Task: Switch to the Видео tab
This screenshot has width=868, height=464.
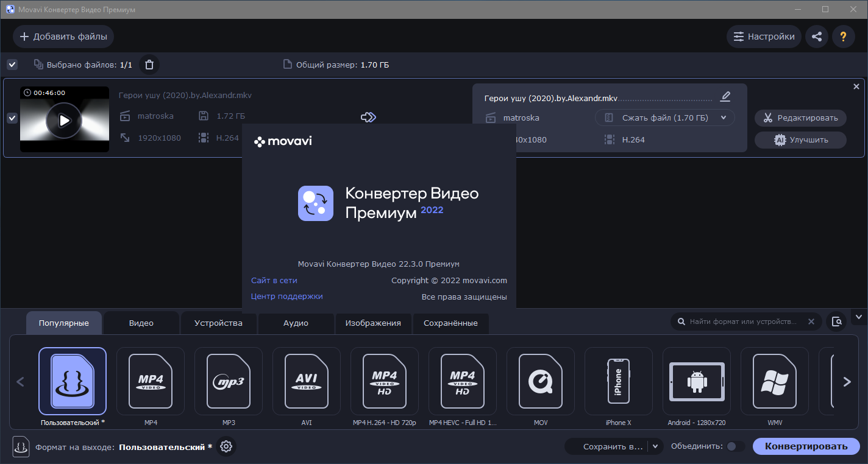Action: coord(141,323)
